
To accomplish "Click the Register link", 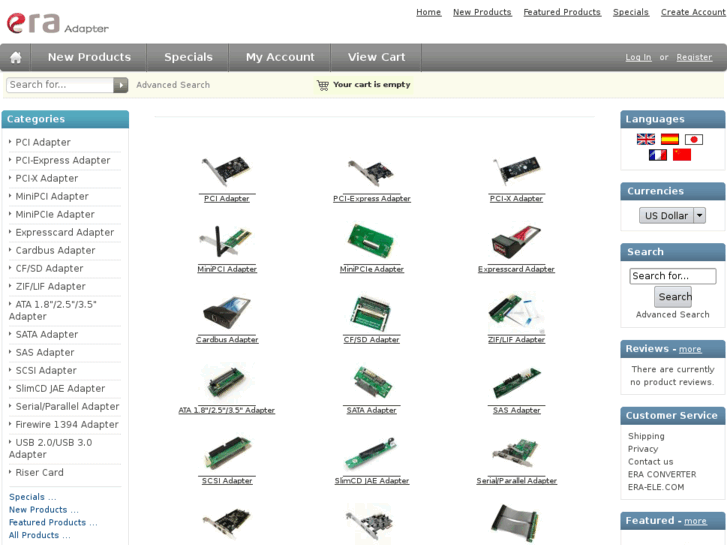I will click(694, 58).
